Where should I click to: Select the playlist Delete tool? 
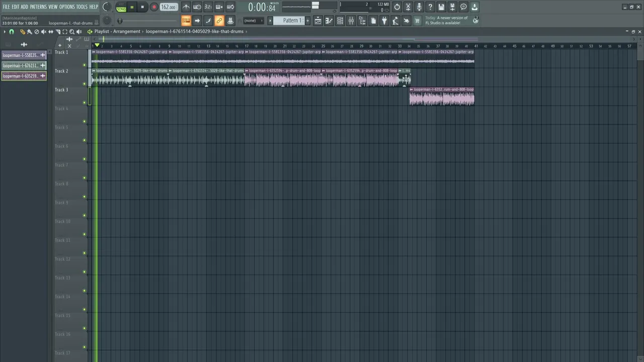click(x=36, y=32)
